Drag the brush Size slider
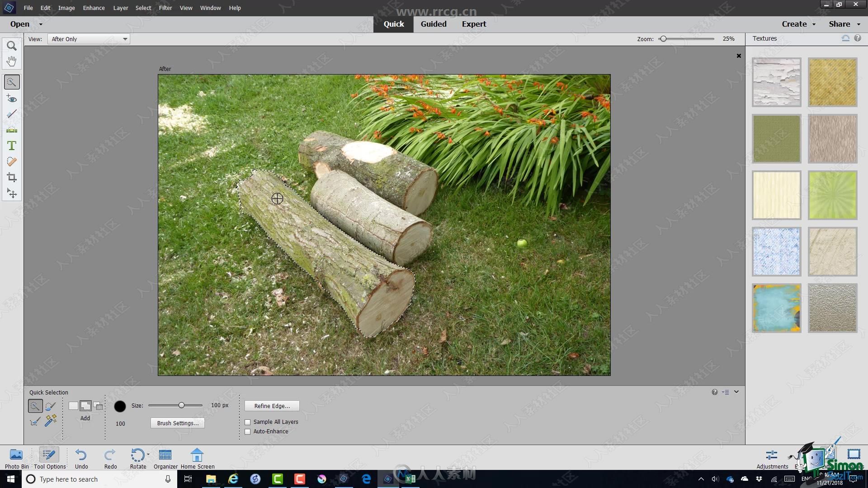 182,405
